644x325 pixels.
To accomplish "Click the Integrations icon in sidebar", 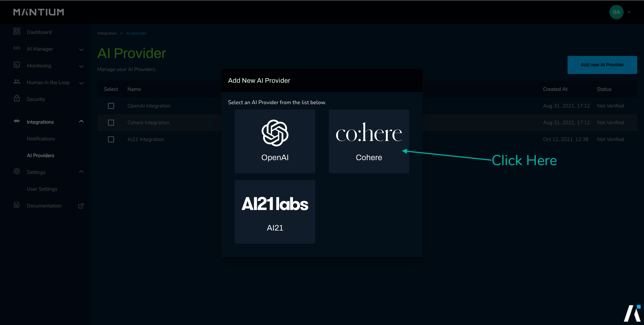I will (17, 121).
